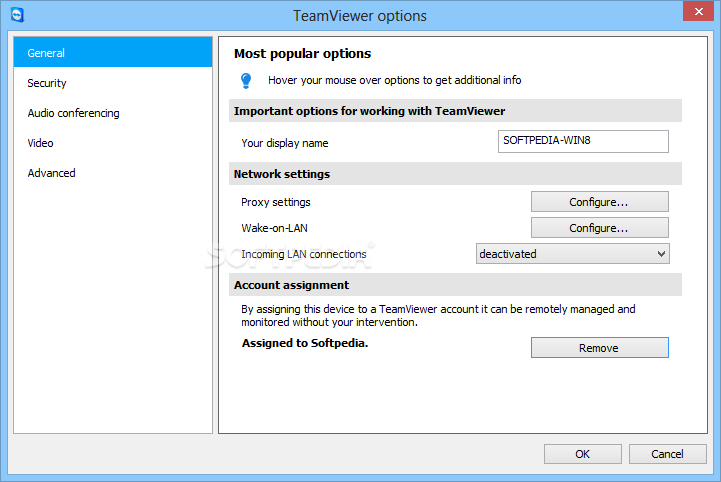Click 'Important options for working with TeamViewer' header
The height and width of the screenshot is (482, 721).
[455, 111]
